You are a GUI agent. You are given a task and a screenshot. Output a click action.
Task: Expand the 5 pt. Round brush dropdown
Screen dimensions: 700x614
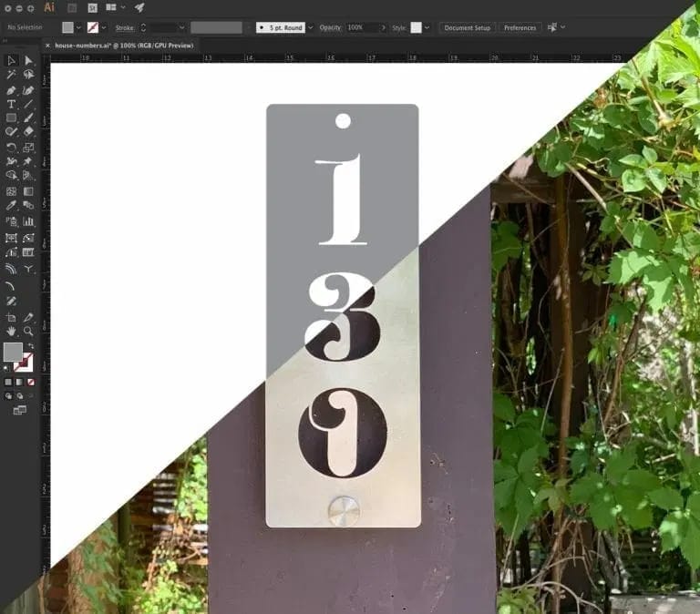pyautogui.click(x=311, y=27)
